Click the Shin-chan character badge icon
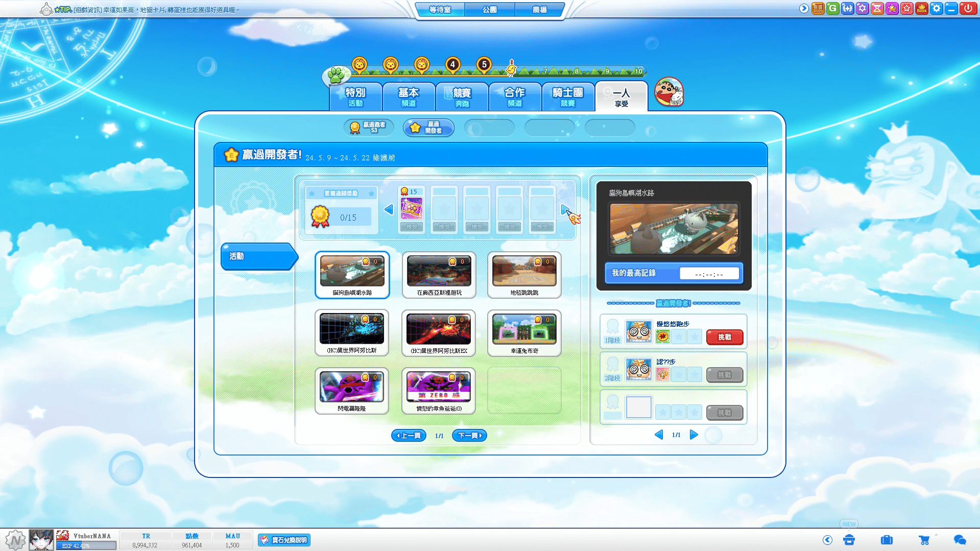980x551 pixels. pyautogui.click(x=668, y=92)
